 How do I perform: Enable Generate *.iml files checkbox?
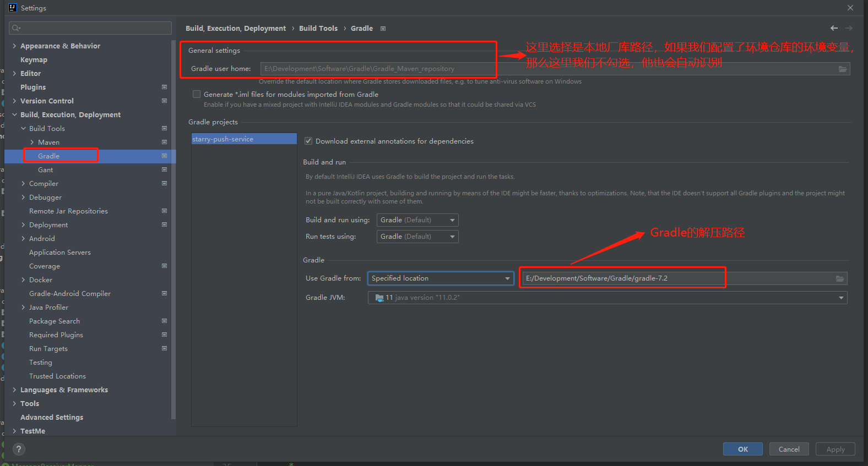click(x=197, y=94)
